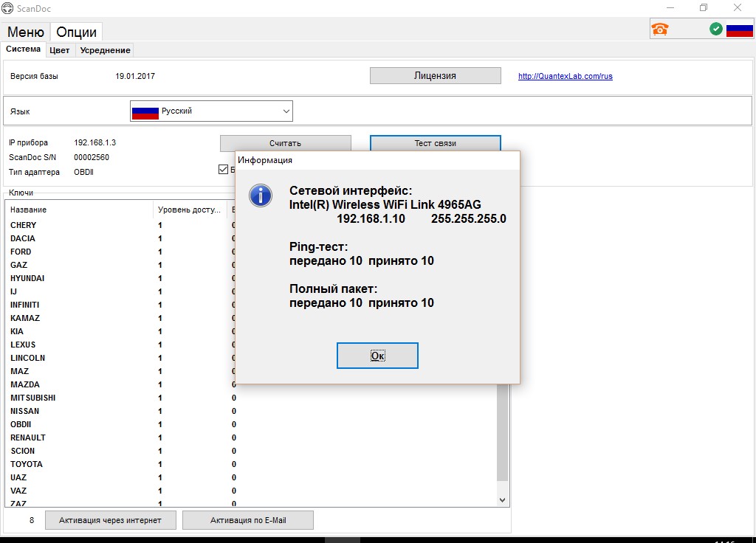The width and height of the screenshot is (756, 543).
Task: Click Активация по E-Mail button
Action: pyautogui.click(x=248, y=520)
